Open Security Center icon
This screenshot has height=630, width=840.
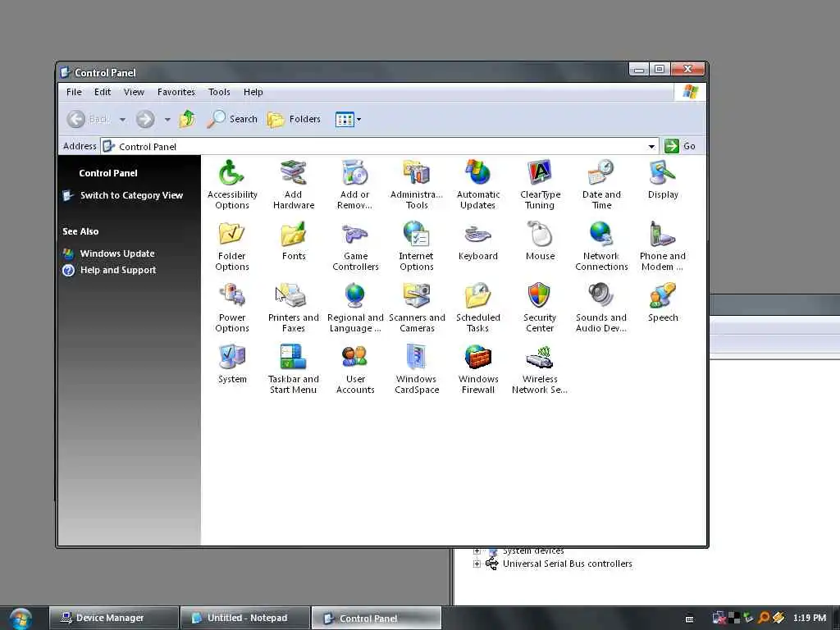click(540, 308)
